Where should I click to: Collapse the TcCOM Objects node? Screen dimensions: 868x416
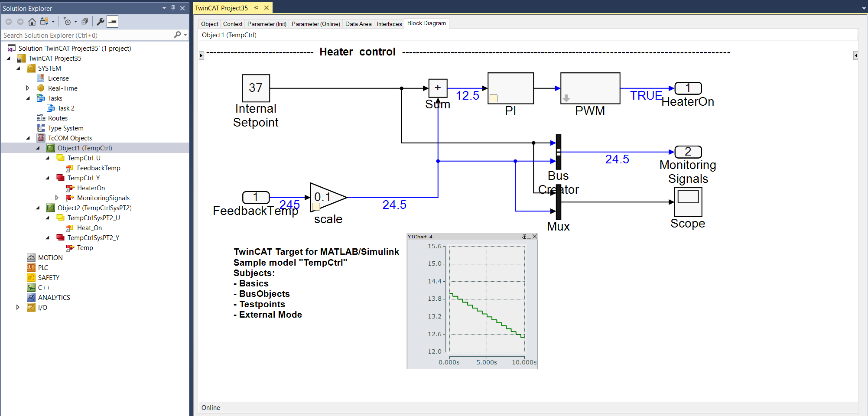coord(28,138)
